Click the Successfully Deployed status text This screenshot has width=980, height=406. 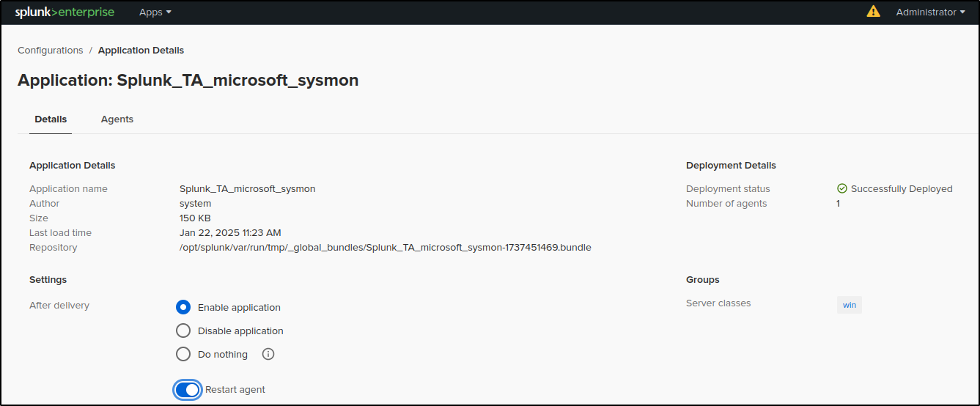[x=902, y=188]
